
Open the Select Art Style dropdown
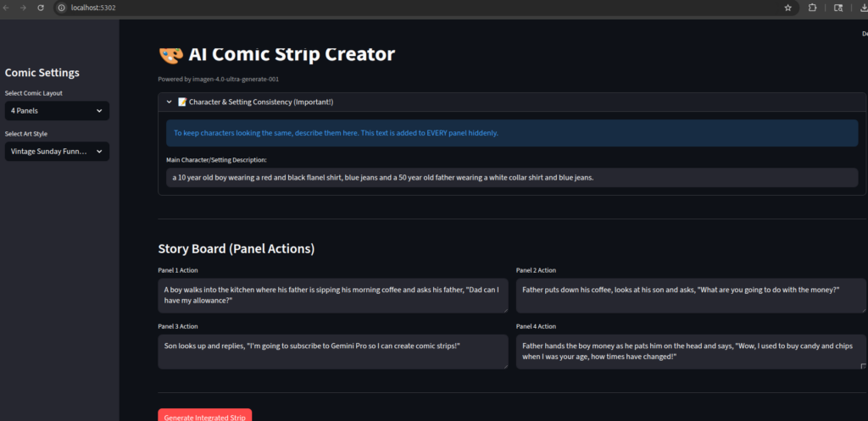(57, 152)
